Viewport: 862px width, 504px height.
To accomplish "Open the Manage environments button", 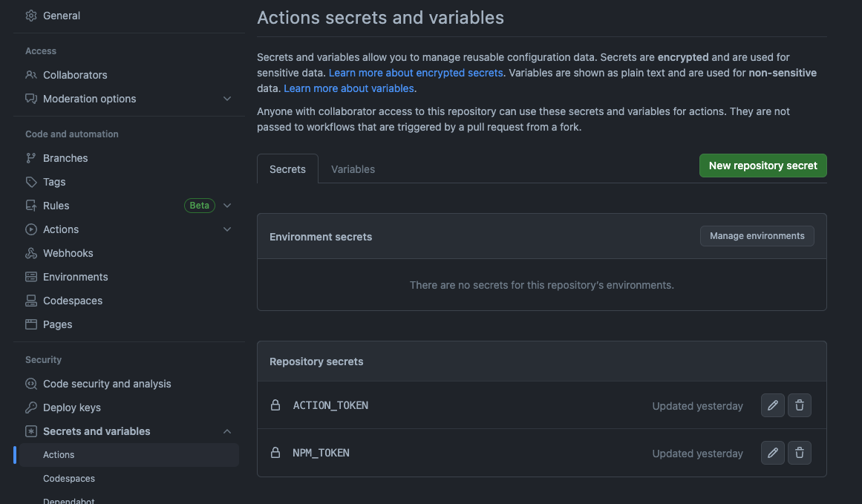I will tap(757, 236).
